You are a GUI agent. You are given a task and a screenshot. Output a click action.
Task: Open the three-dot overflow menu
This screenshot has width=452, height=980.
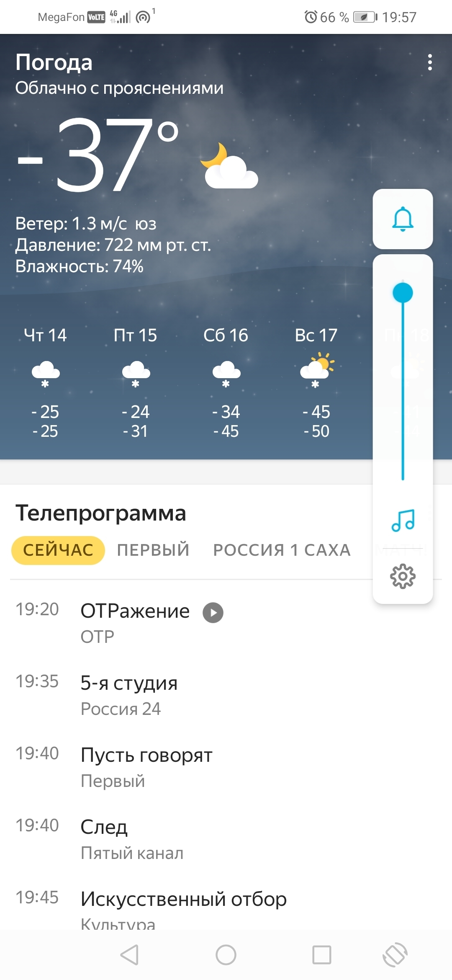point(429,62)
